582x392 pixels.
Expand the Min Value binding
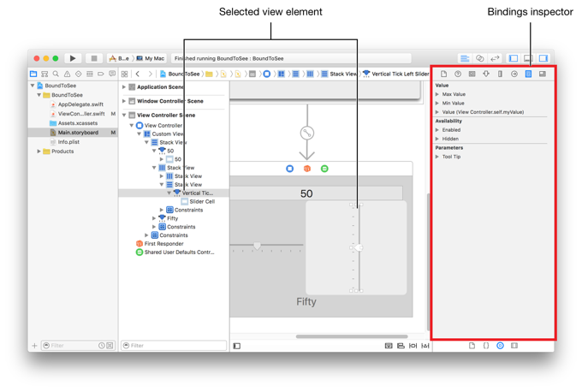pyautogui.click(x=437, y=104)
